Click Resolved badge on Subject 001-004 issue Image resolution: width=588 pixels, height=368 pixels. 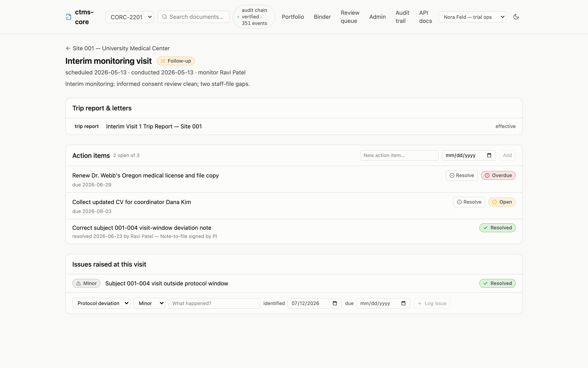497,283
